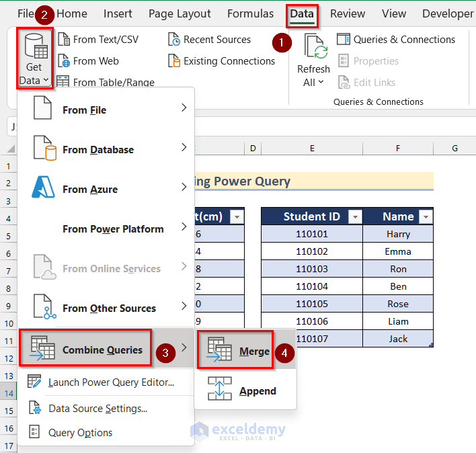Viewport: 476px width, 453px height.
Task: Click the From Other Sources icon
Action: 44,306
